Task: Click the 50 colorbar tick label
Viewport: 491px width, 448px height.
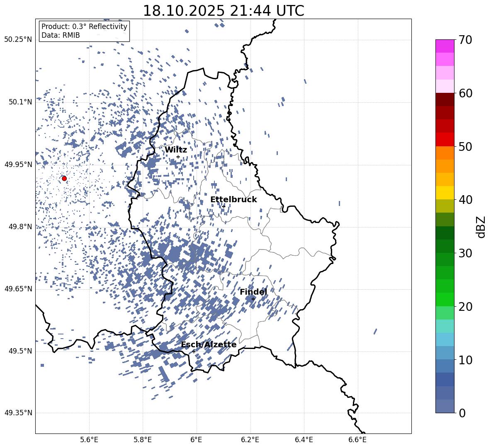Action: (x=465, y=146)
